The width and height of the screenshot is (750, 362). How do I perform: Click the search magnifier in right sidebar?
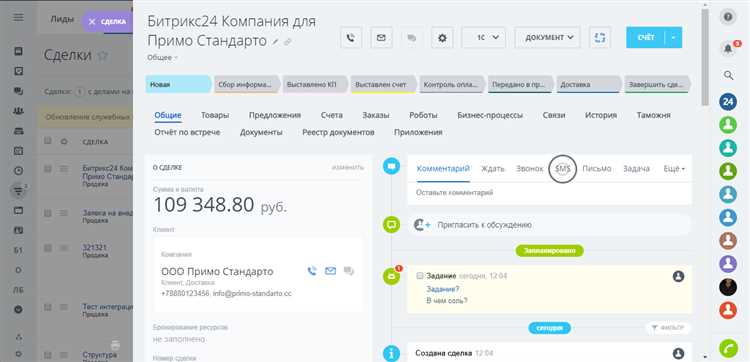pyautogui.click(x=728, y=75)
